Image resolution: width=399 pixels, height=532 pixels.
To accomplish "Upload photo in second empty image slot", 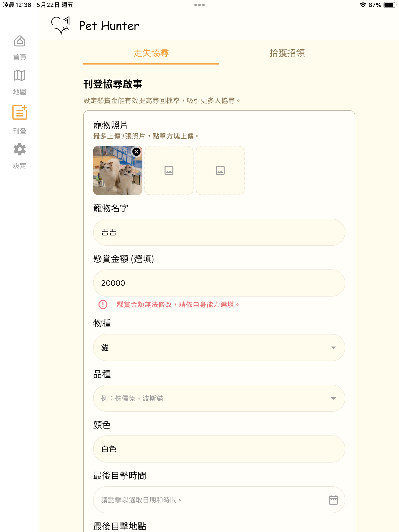I will point(169,170).
